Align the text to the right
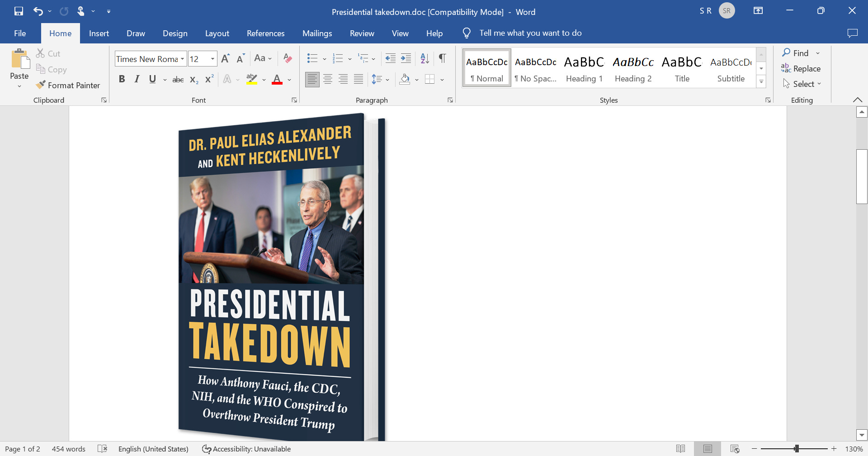 click(x=343, y=80)
